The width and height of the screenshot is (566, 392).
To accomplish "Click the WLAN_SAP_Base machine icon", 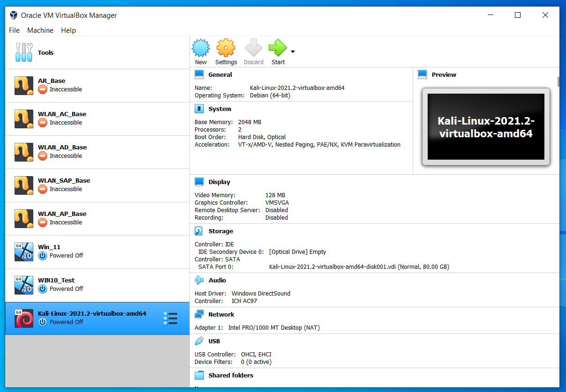I will (24, 185).
